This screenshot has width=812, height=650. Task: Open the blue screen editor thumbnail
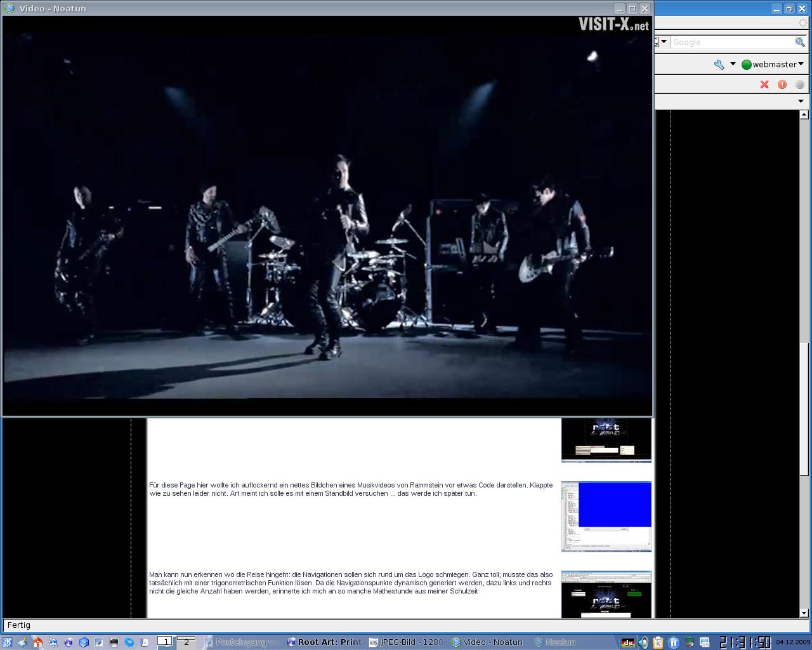pos(606,517)
